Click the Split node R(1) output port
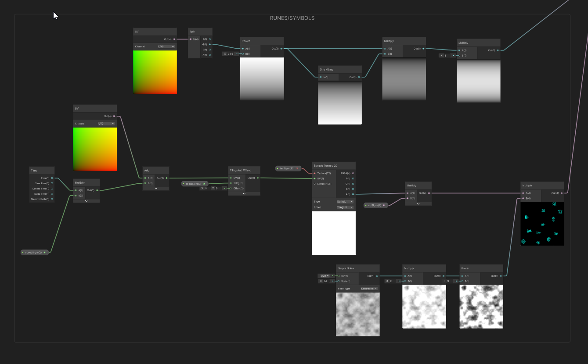 pos(210,39)
